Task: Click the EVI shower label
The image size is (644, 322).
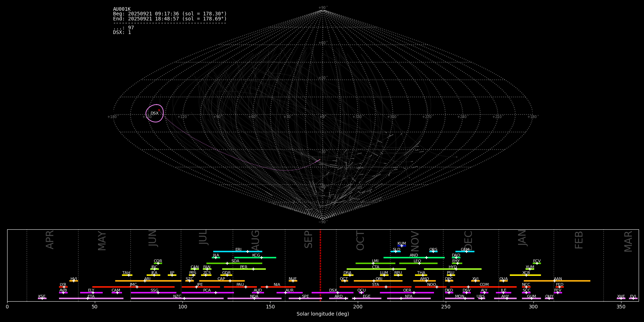Action: [633, 297]
